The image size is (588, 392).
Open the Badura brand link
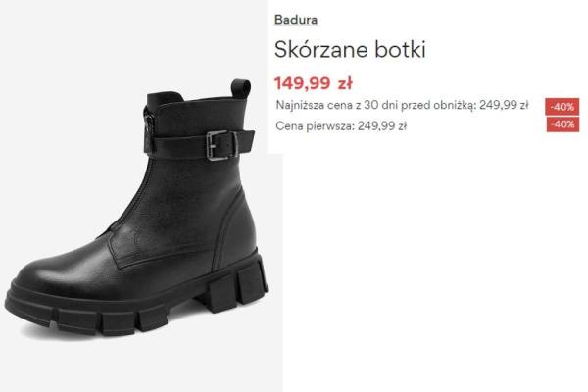pos(296,20)
